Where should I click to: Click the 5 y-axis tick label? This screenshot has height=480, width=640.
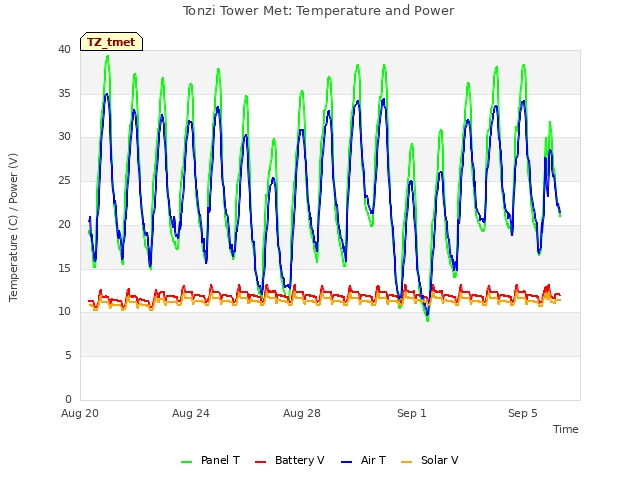[x=68, y=356]
